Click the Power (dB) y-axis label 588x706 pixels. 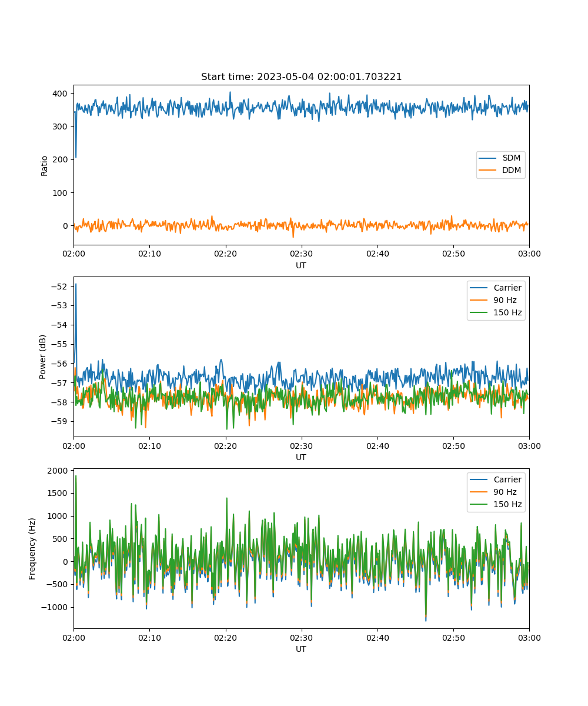43,357
